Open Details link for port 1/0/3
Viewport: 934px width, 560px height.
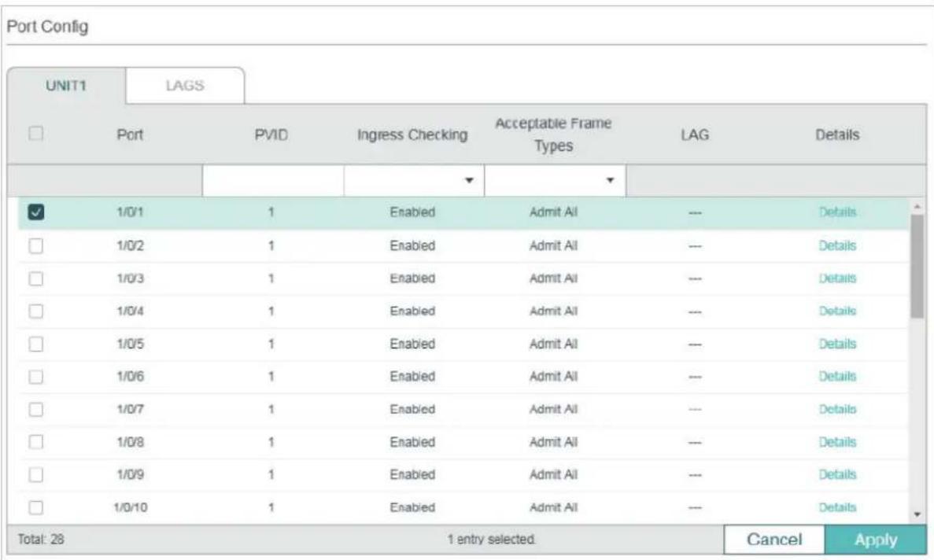tap(837, 278)
